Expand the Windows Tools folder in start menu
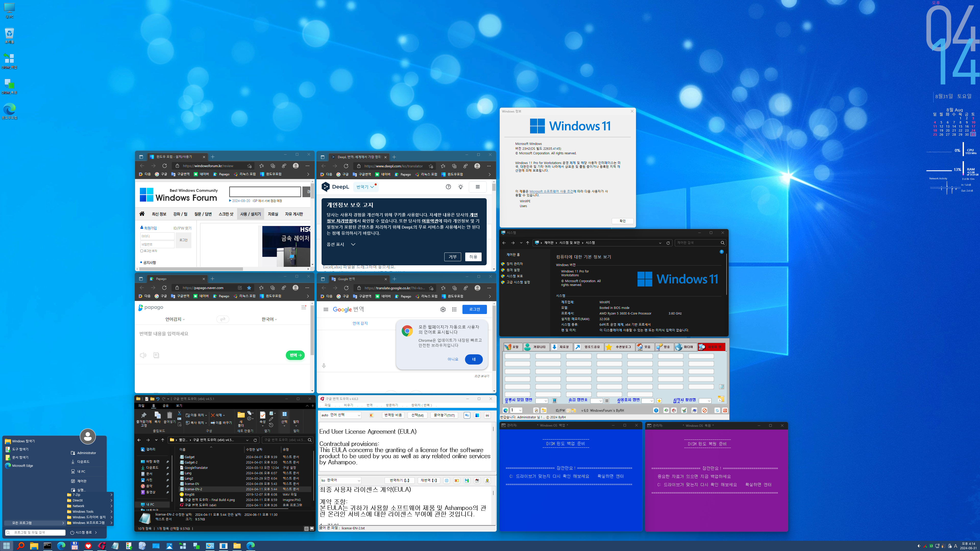This screenshot has height=551, width=980. pyautogui.click(x=90, y=511)
